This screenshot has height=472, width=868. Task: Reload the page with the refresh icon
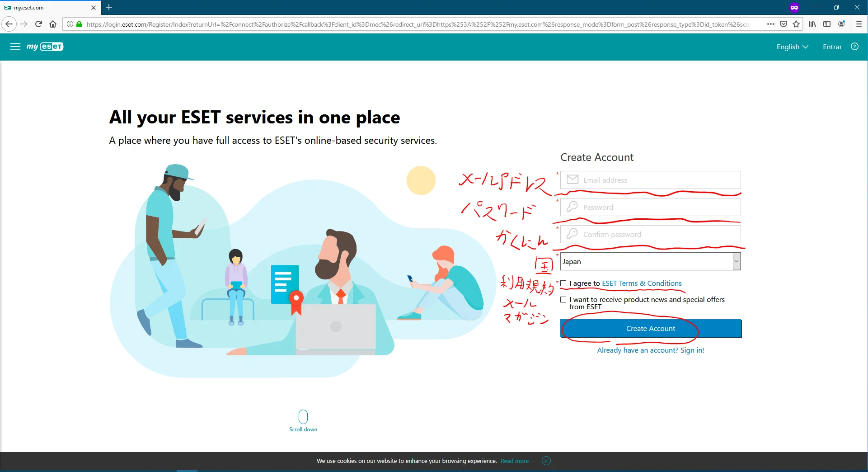(38, 24)
